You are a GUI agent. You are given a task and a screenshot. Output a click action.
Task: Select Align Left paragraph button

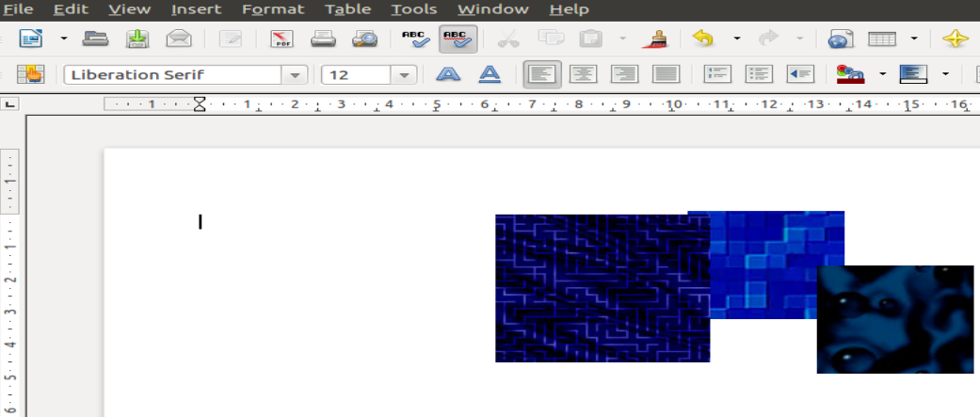point(542,75)
